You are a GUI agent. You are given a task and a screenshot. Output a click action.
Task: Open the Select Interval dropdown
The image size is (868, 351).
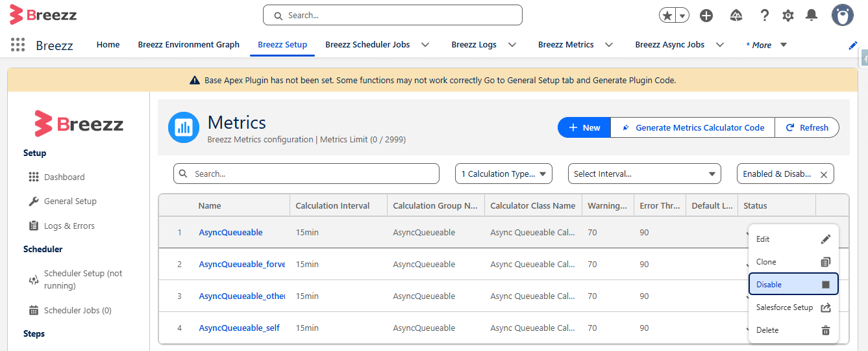[645, 174]
